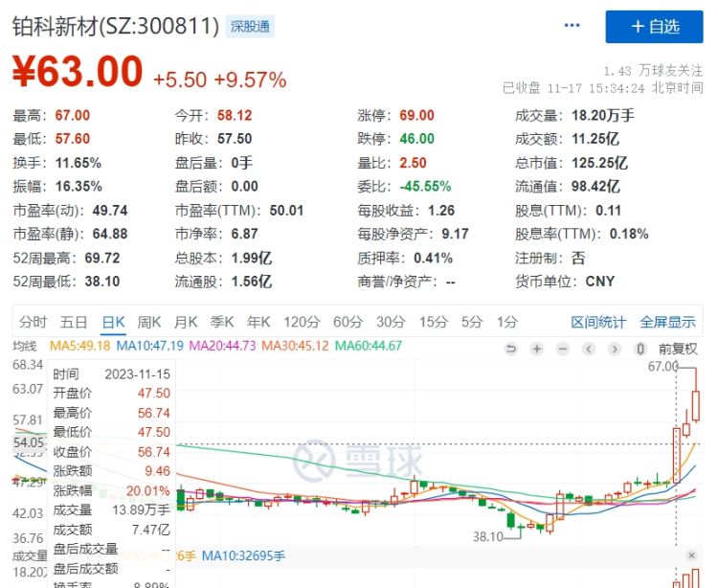Image resolution: width=718 pixels, height=588 pixels.
Task: Switch to 1分 tab
Action: point(507,322)
